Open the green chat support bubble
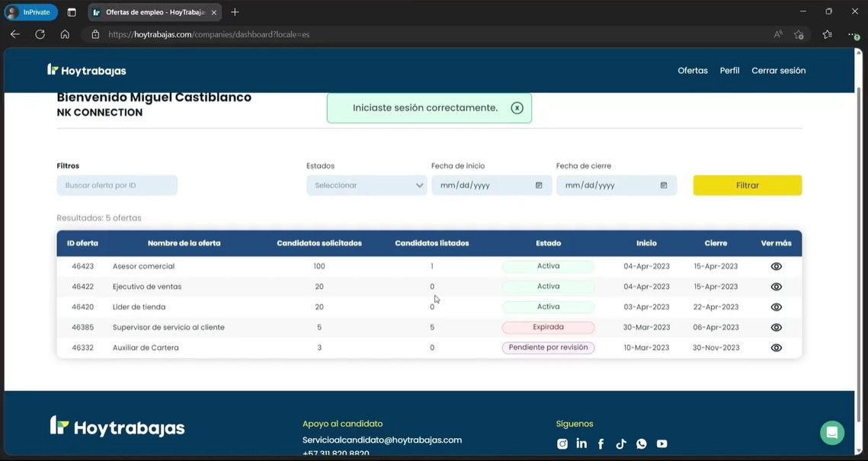This screenshot has height=461, width=868. (x=831, y=432)
